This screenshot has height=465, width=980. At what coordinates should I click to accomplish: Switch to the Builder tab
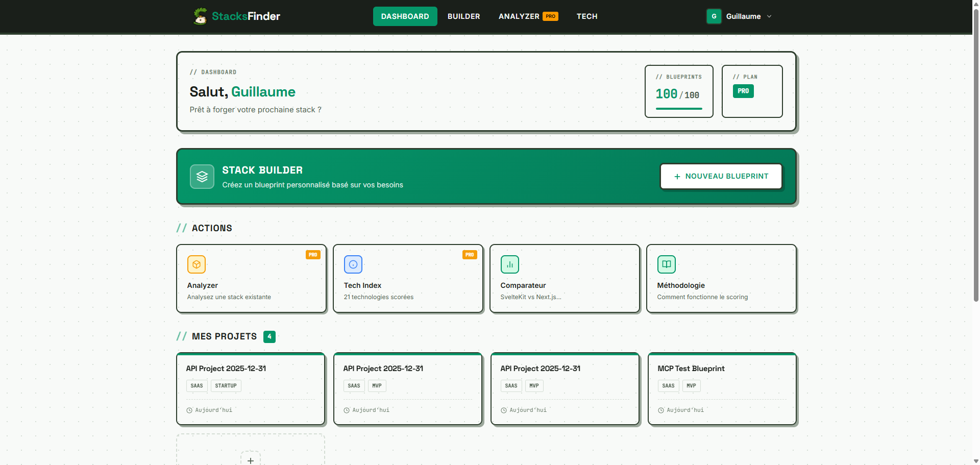[464, 16]
